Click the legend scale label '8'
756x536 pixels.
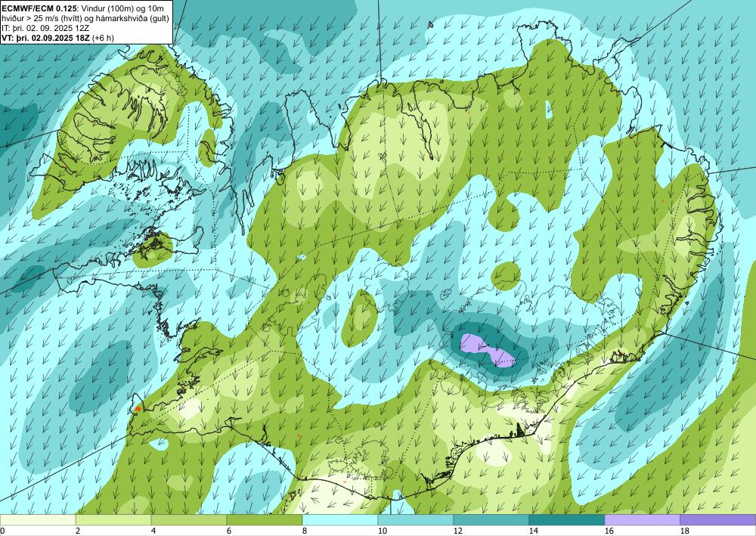tap(305, 531)
